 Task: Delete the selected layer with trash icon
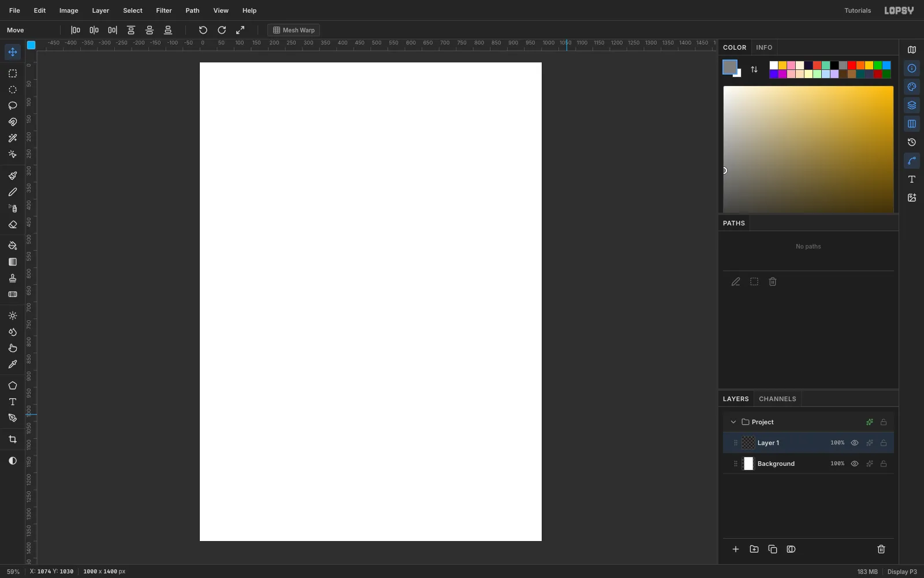pos(881,549)
